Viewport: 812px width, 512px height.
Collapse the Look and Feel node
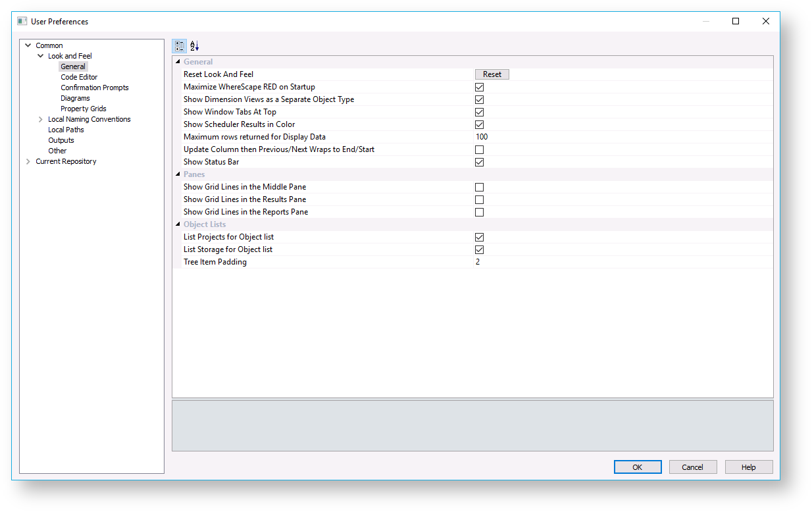click(x=41, y=56)
